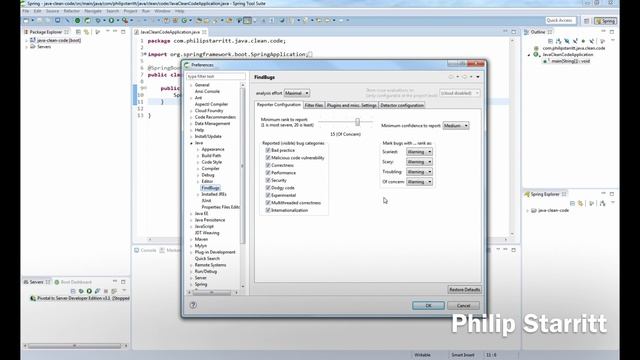Toggle Security checkbox

(268, 180)
